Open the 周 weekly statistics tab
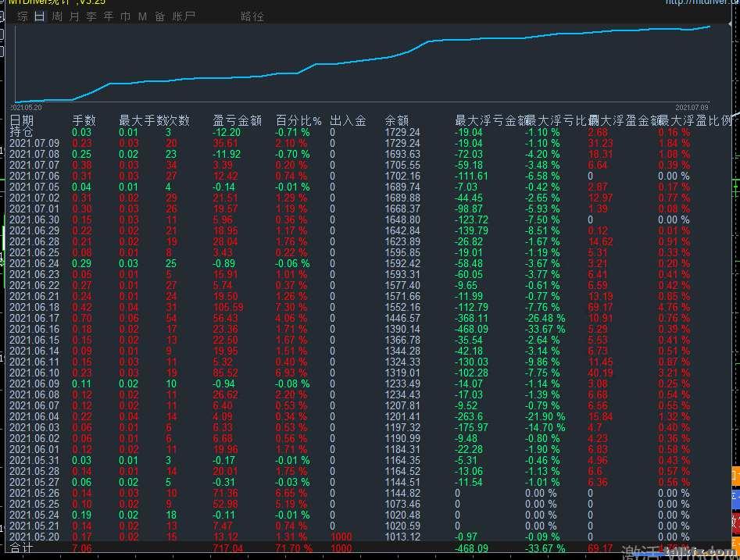This screenshot has width=740, height=560. click(x=57, y=16)
